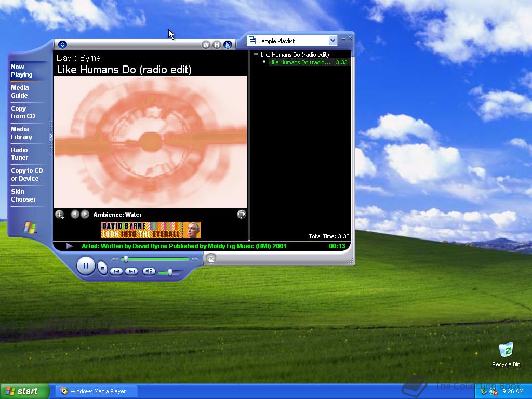
Task: Click the fast forward arrows beside seek bar
Action: [x=195, y=259]
